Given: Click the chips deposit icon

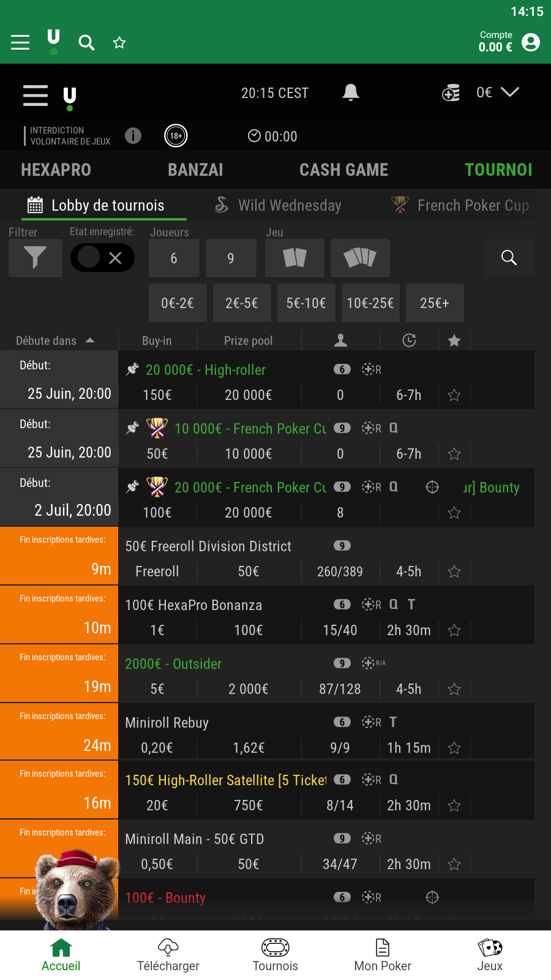Looking at the screenshot, I should tap(451, 93).
